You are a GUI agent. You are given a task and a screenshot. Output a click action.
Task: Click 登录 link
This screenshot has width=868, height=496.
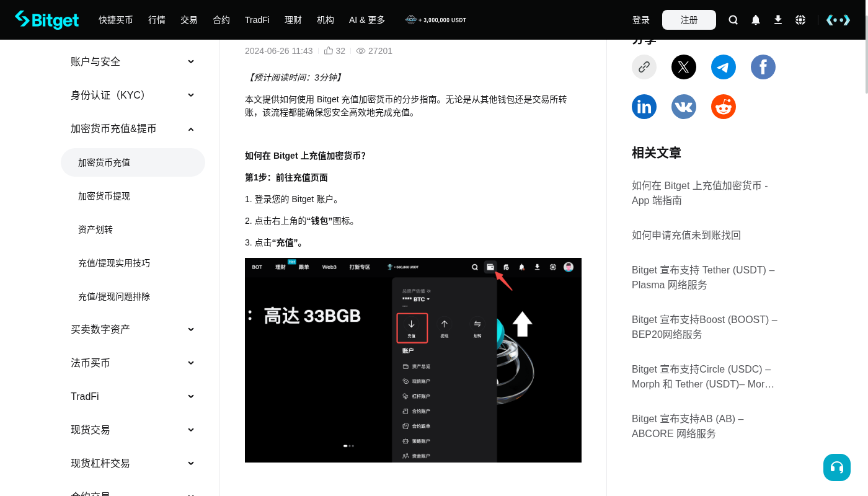point(641,20)
